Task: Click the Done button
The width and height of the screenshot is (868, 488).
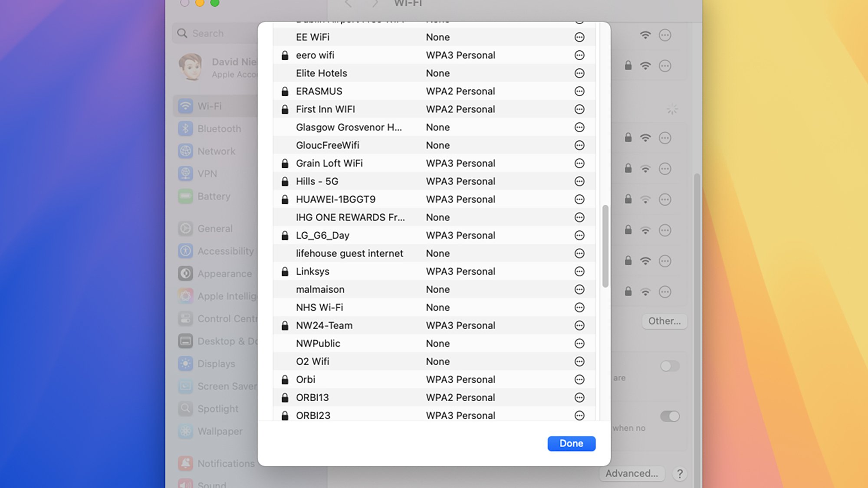Action: [x=571, y=443]
